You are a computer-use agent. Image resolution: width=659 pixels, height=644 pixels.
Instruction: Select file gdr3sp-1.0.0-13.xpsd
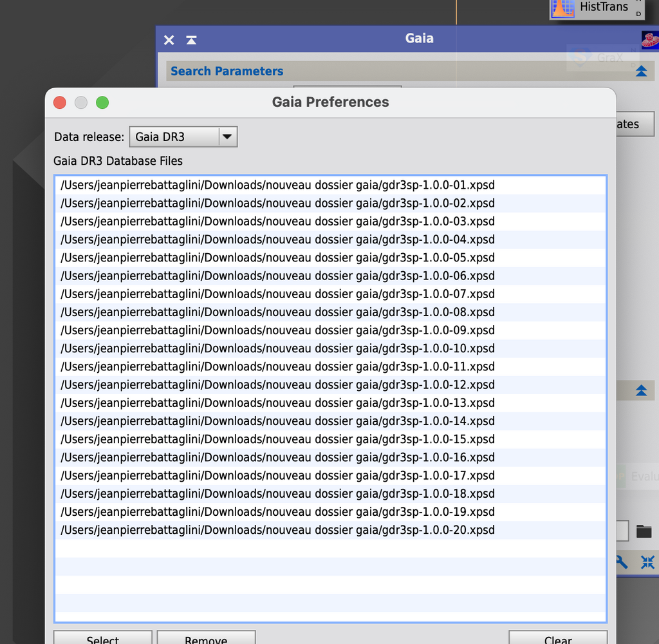coord(330,403)
